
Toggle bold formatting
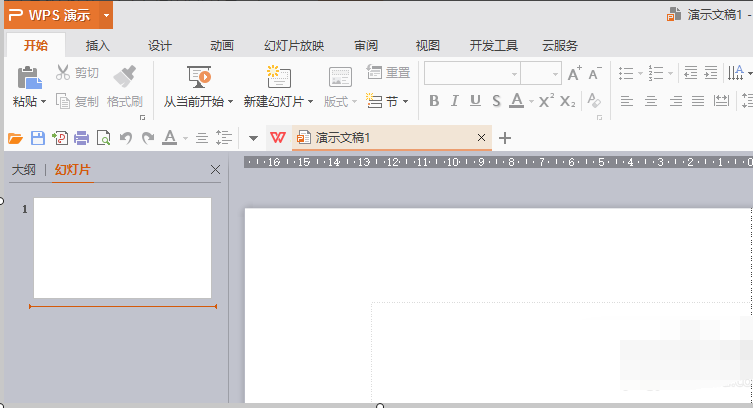(x=434, y=101)
